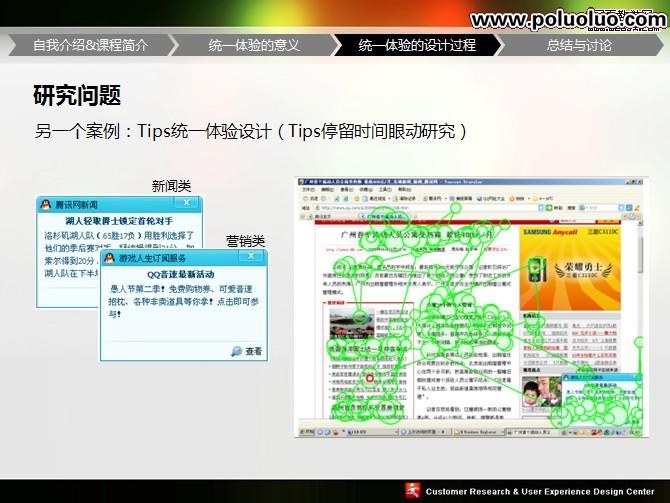Open the news photo thumbnail in article sidebar
670x503 pixels.
[x=352, y=324]
